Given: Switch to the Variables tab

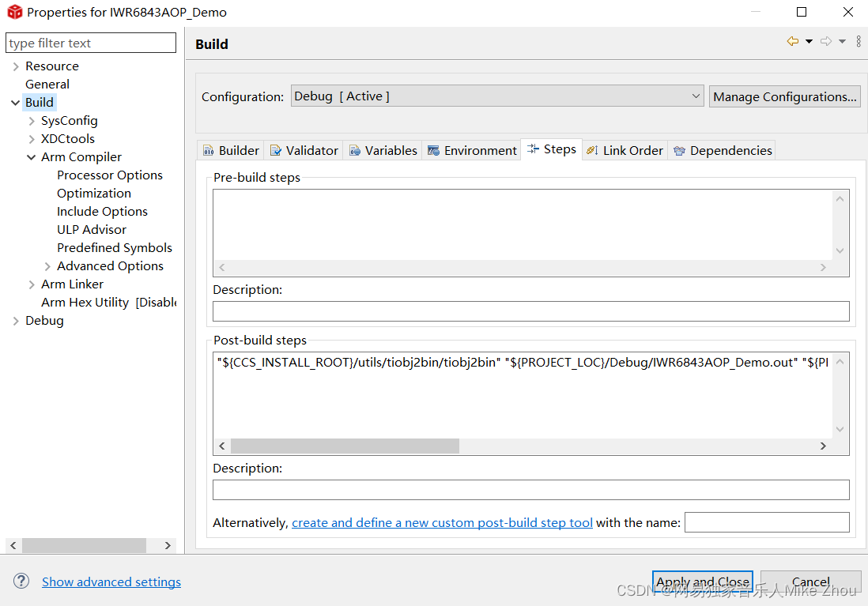Looking at the screenshot, I should point(383,151).
